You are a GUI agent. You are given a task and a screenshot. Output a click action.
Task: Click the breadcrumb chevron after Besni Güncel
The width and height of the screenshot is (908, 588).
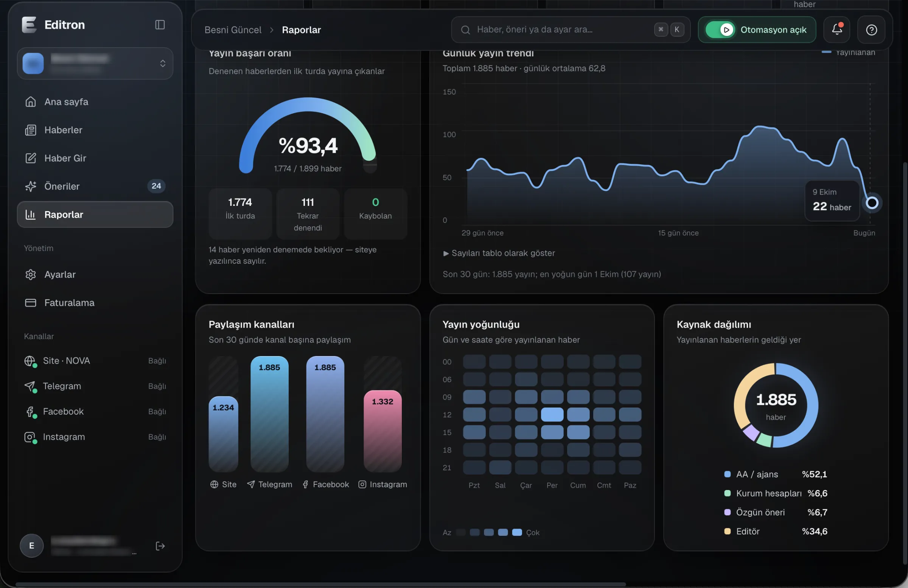pos(272,30)
